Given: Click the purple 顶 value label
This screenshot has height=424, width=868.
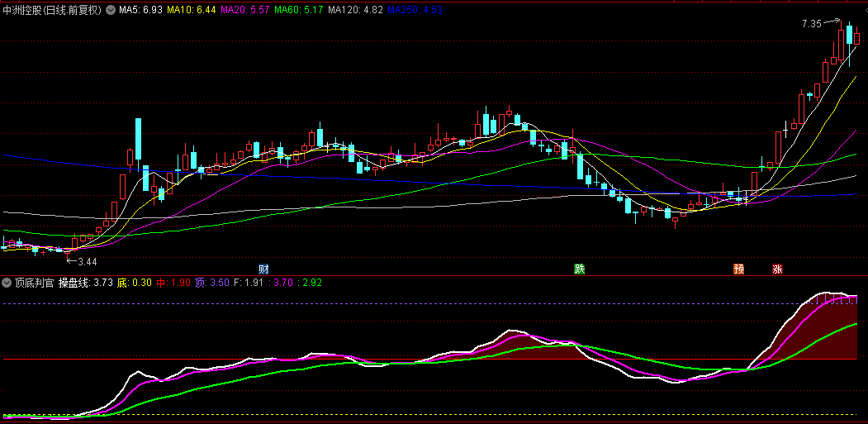Looking at the screenshot, I should point(212,283).
